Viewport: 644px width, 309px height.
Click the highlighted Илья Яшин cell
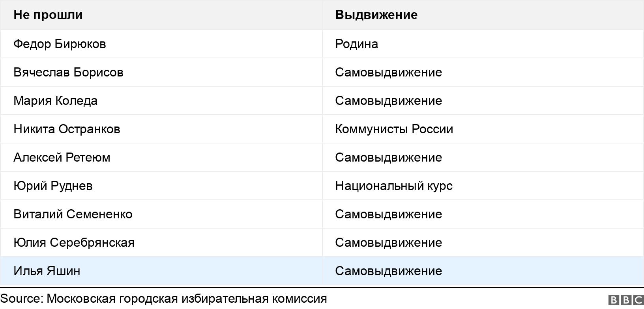pyautogui.click(x=47, y=271)
